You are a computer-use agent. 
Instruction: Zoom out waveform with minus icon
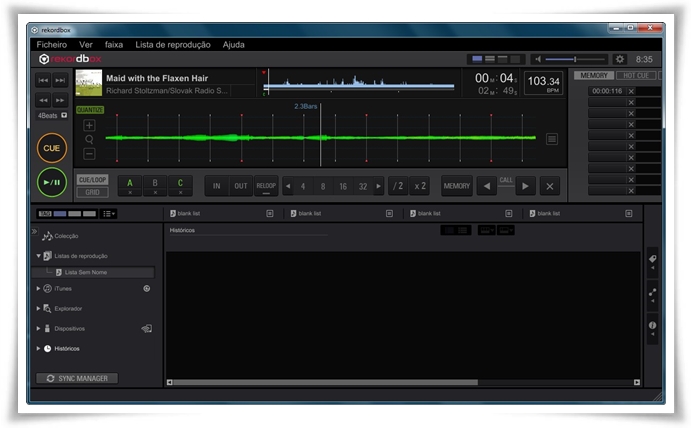(x=89, y=154)
